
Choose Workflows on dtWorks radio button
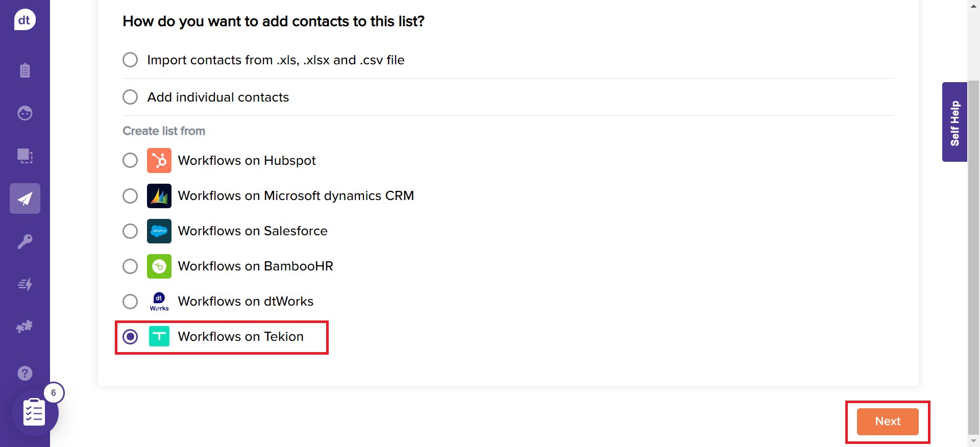pos(130,302)
